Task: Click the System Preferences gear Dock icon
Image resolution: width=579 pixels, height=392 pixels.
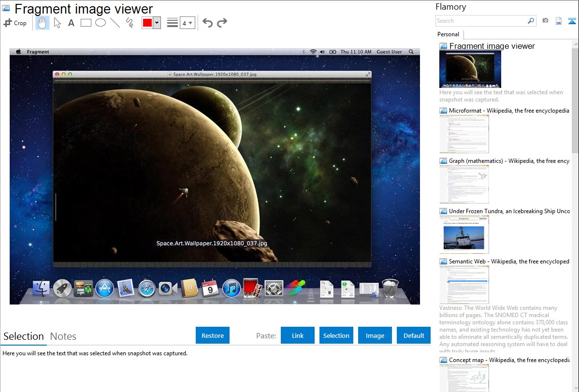Action: pos(274,288)
